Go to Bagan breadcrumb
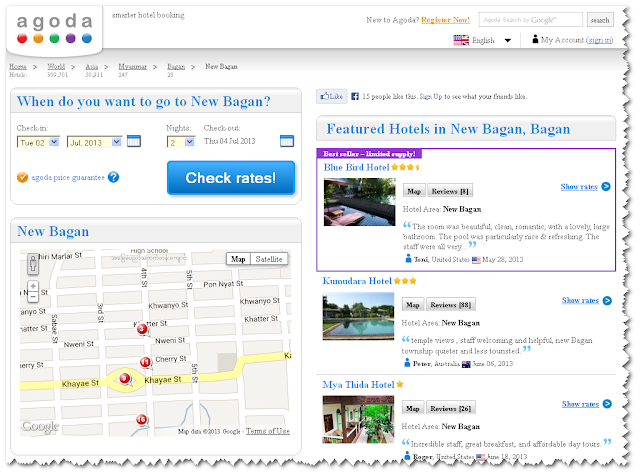640x476 pixels. [176, 67]
